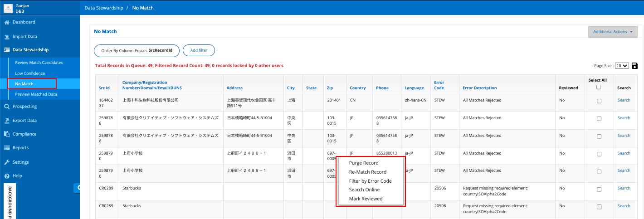The height and width of the screenshot is (219, 644).
Task: Click the company logo beside Gunjan D&B
Action: tap(8, 8)
